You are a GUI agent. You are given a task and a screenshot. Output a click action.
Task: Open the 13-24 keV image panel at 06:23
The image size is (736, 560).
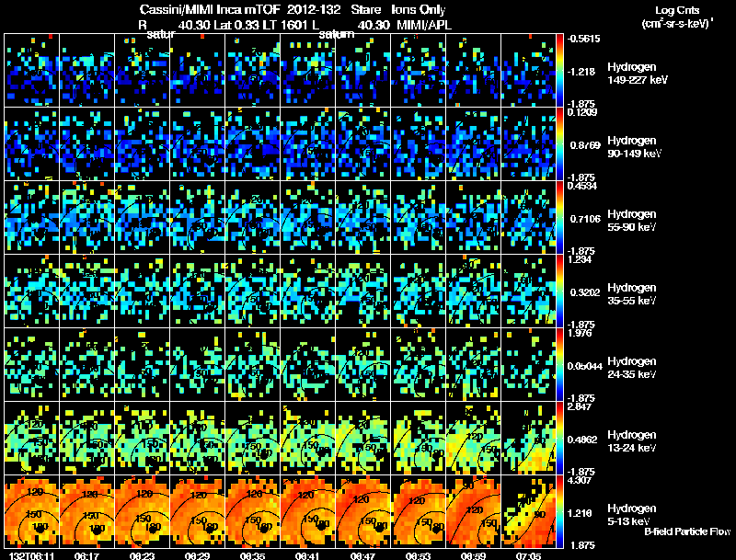coord(142,438)
